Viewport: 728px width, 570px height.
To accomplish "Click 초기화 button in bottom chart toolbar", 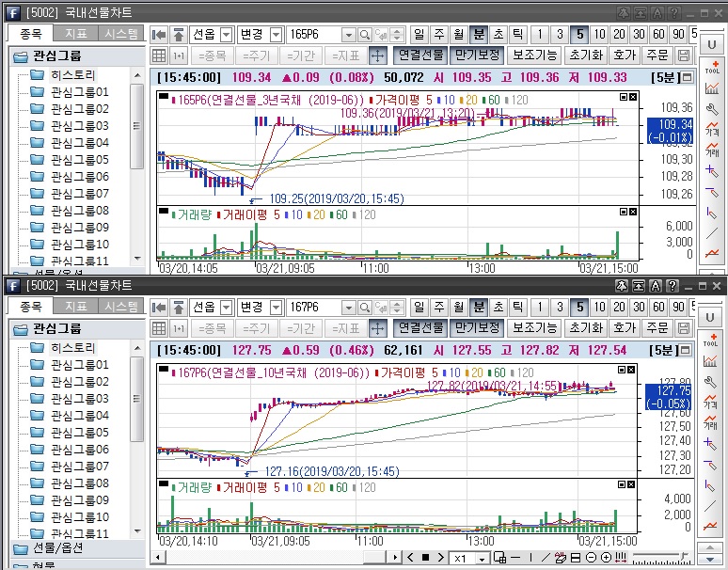I will tap(586, 328).
